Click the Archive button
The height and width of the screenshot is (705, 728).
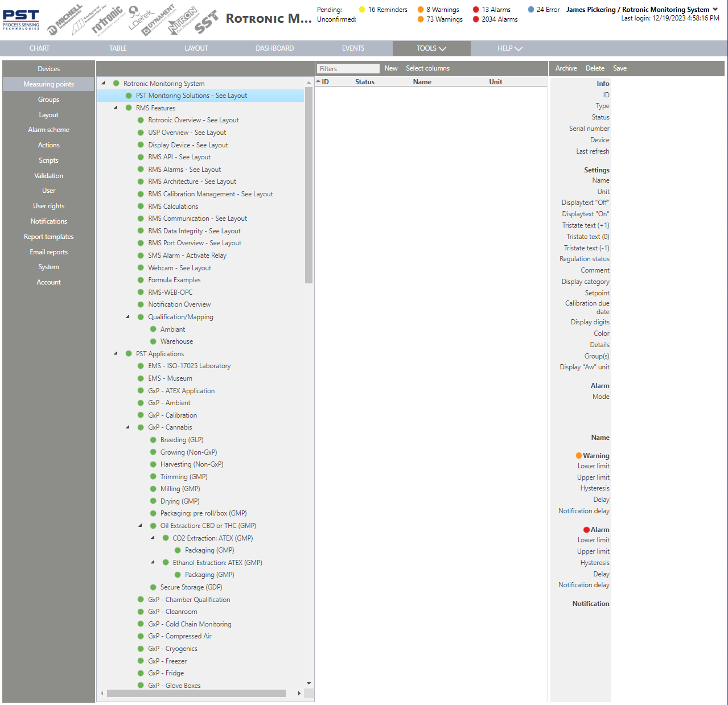[x=566, y=68]
